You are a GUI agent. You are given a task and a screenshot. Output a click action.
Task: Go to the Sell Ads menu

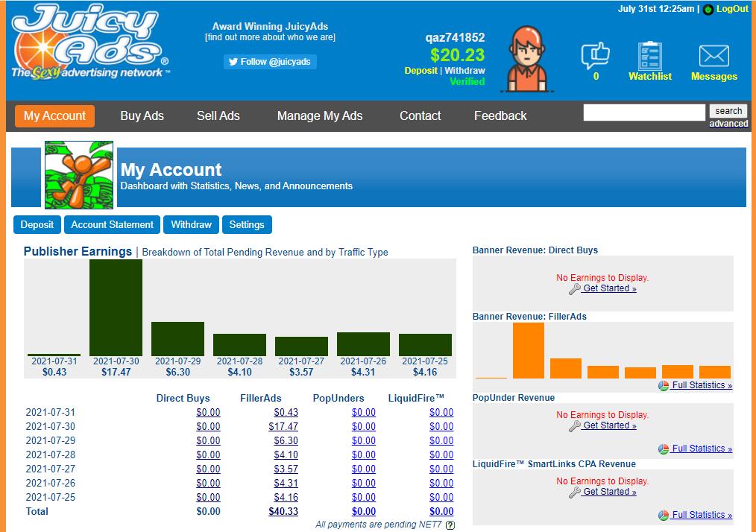[218, 116]
